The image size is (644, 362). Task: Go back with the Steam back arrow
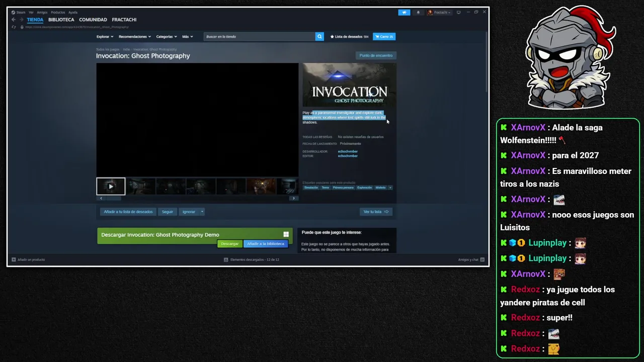coord(14,20)
